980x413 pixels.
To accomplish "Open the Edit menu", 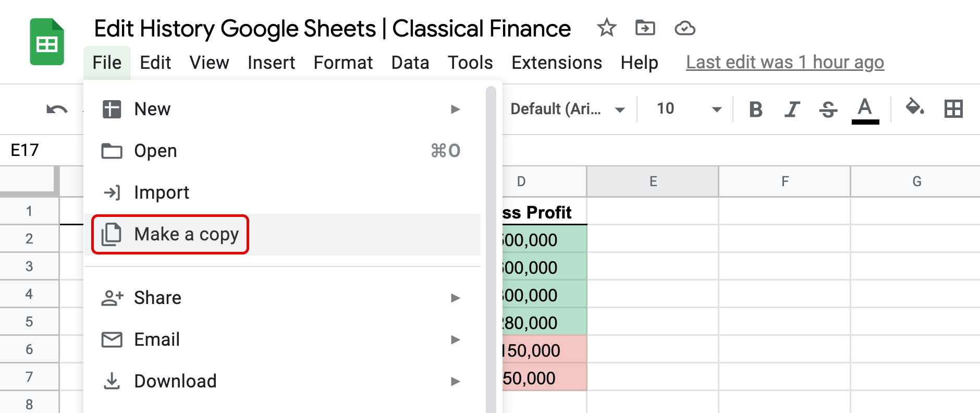I will (155, 63).
